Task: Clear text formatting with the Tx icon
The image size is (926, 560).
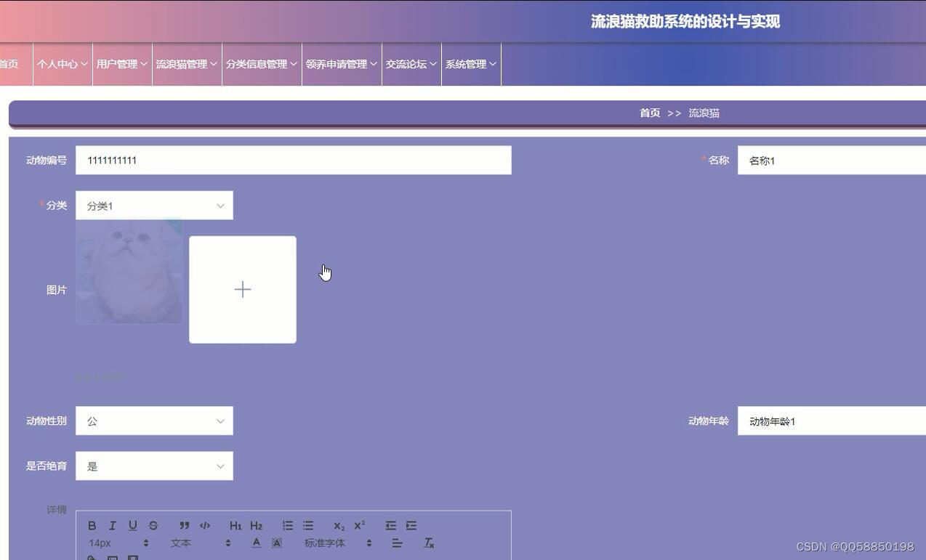Action: coord(429,543)
